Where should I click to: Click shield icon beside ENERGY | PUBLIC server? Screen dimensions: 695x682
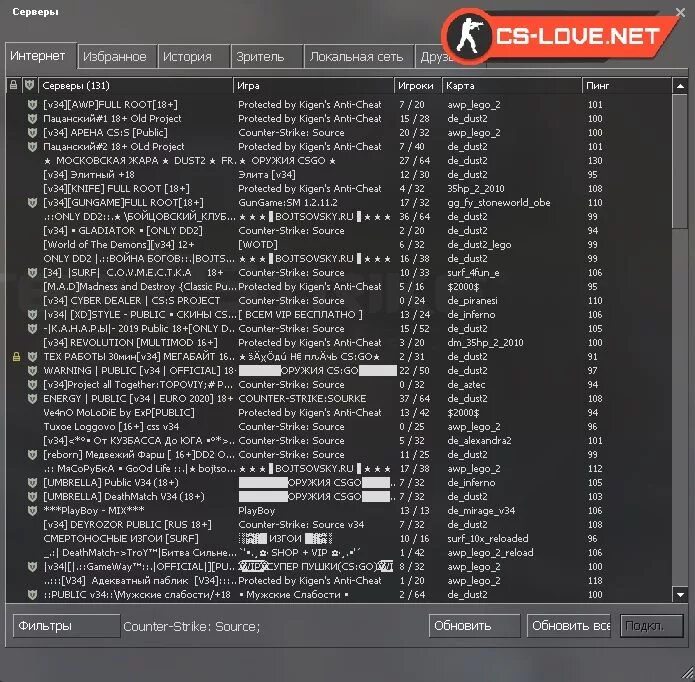[x=32, y=399]
